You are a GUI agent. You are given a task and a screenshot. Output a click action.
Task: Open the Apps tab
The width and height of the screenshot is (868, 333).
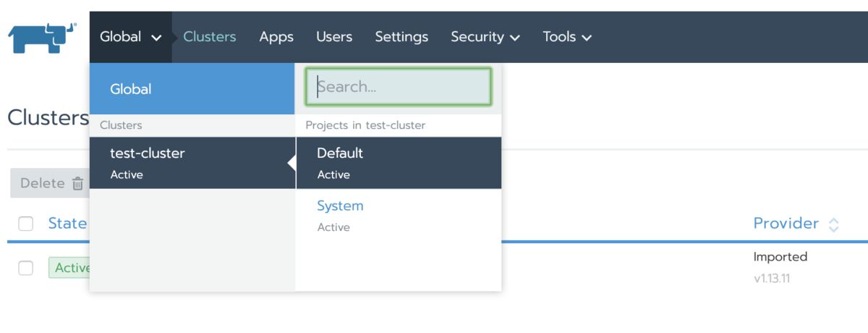pyautogui.click(x=276, y=37)
